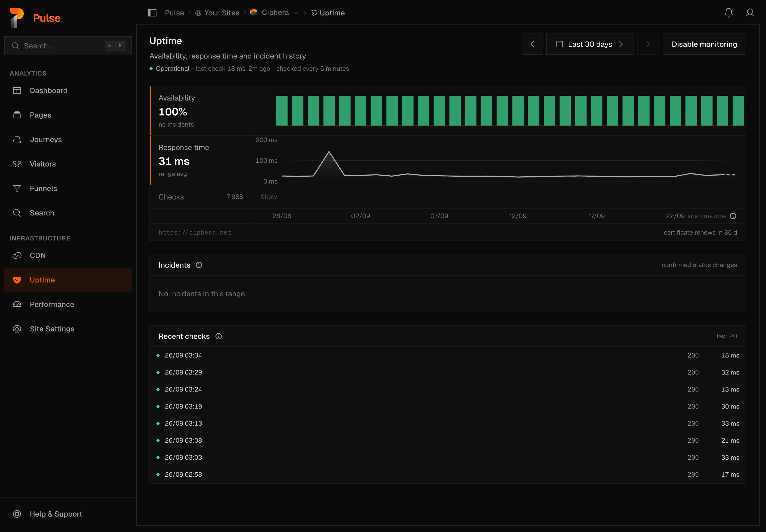The height and width of the screenshot is (532, 766).
Task: Click the Journeys sidebar icon
Action: [17, 139]
